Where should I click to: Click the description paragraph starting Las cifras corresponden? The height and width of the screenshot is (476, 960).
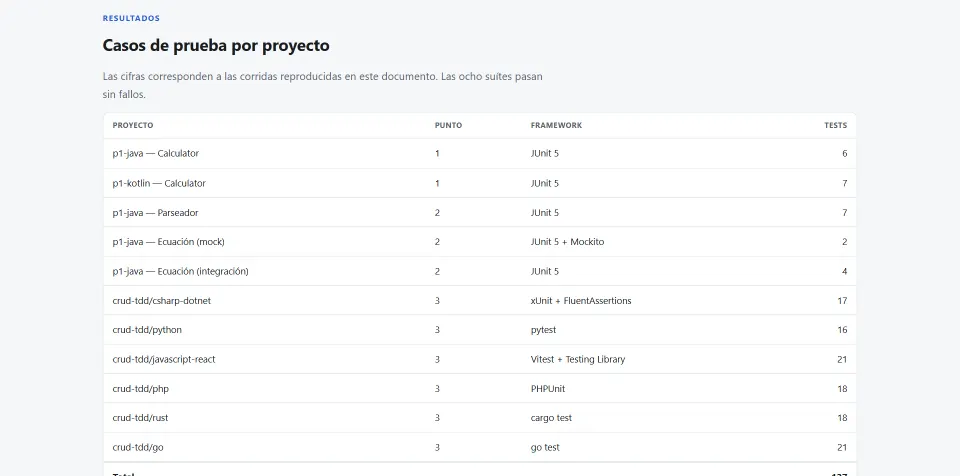coord(323,86)
